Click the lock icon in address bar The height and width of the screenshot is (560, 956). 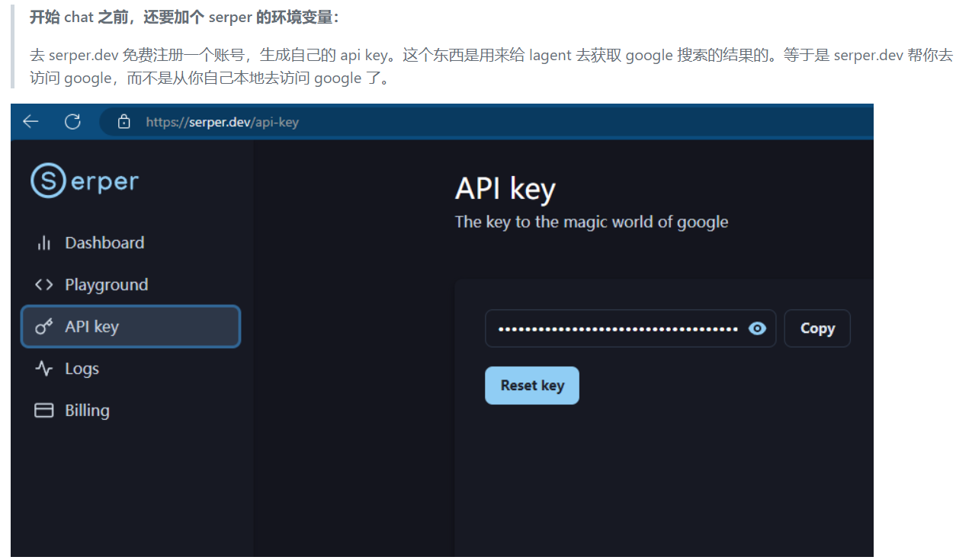[x=124, y=121]
